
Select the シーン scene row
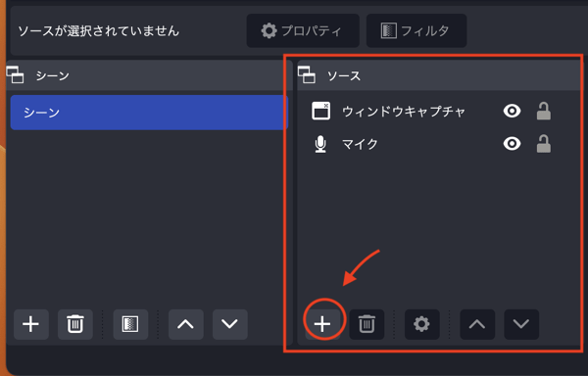149,113
